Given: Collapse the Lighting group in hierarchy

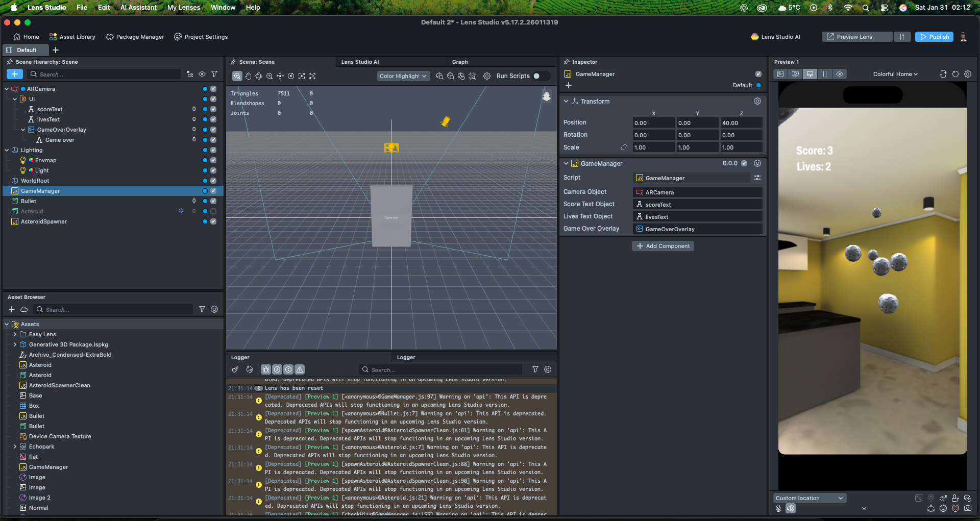Looking at the screenshot, I should (7, 150).
